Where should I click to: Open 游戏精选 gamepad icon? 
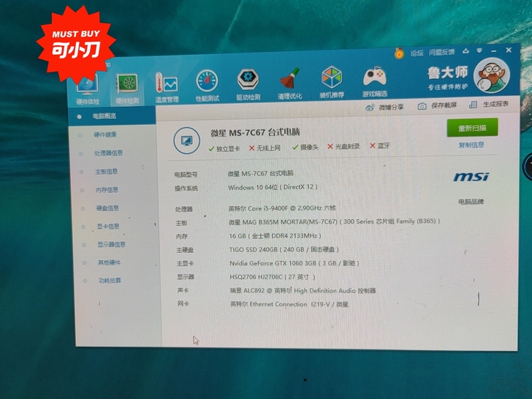tap(374, 78)
